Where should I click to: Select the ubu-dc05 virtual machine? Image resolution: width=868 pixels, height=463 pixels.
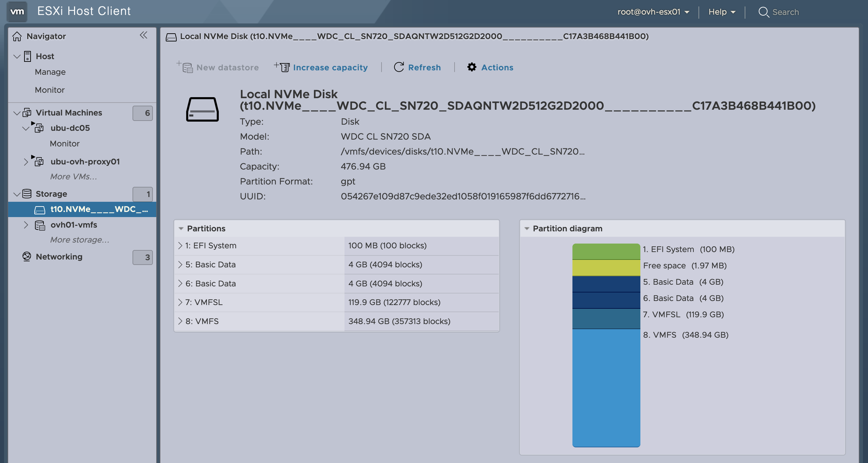tap(70, 128)
